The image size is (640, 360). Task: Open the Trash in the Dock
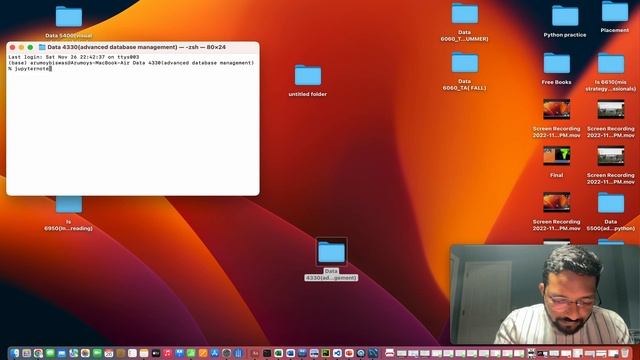[625, 353]
